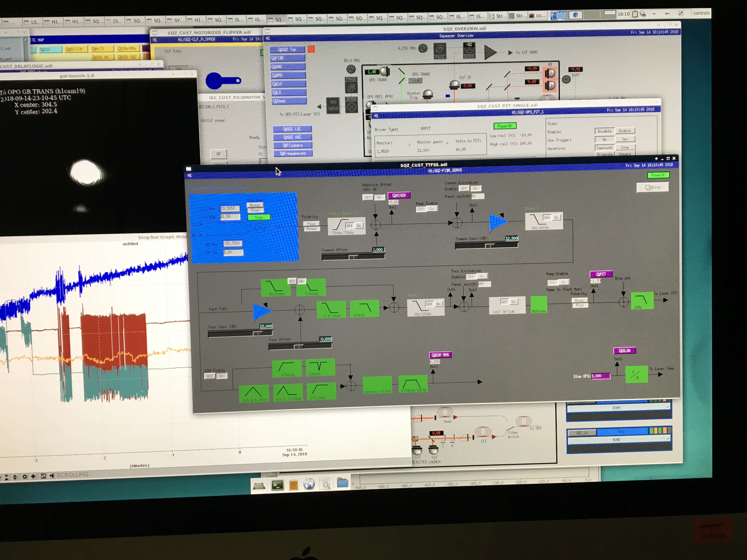This screenshot has height=560, width=747.
Task: Click the 2.3/23kHz filter block
Action: pyautogui.click(x=331, y=309)
